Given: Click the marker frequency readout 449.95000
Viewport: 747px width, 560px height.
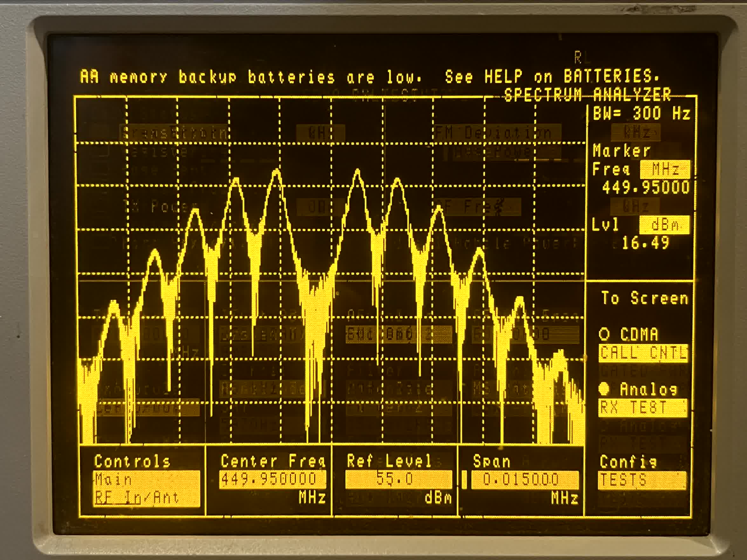Looking at the screenshot, I should click(645, 187).
